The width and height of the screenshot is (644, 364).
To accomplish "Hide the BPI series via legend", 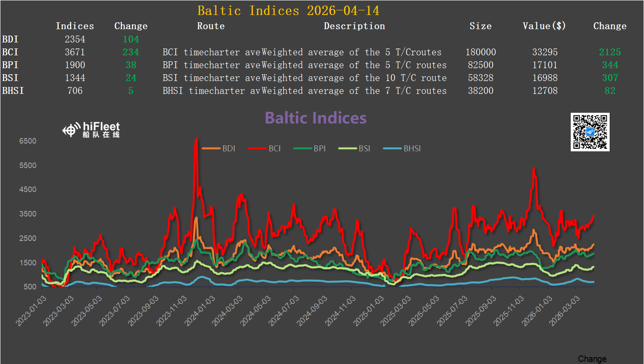I will coord(310,148).
